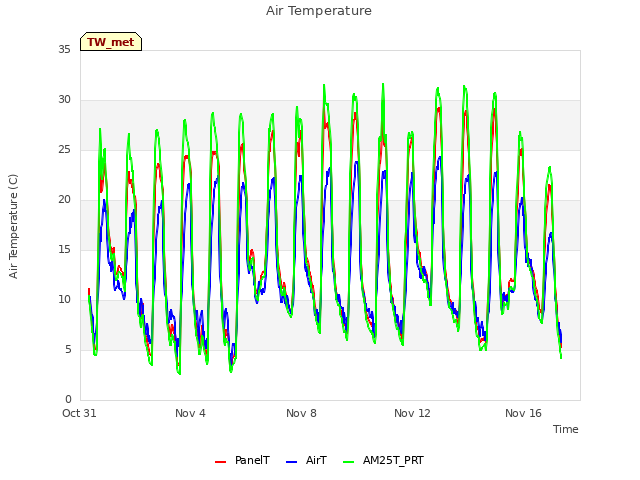Click the 5 y-axis tick label
This screenshot has width=640, height=480.
[68, 349]
